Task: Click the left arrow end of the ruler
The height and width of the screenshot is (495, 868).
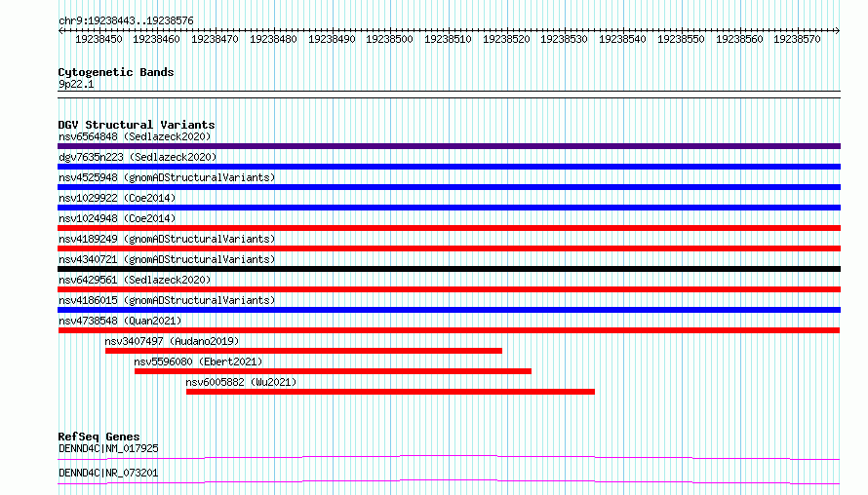Action: click(x=60, y=31)
